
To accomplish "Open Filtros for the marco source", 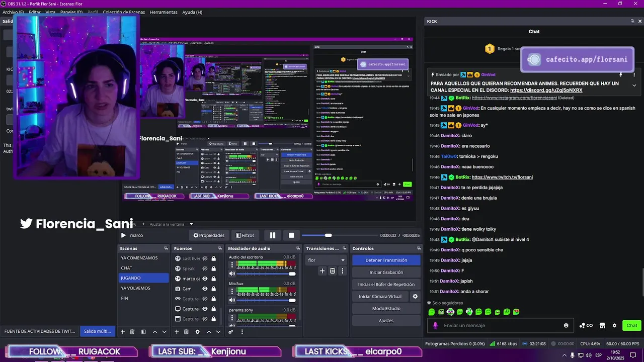I will click(x=245, y=235).
